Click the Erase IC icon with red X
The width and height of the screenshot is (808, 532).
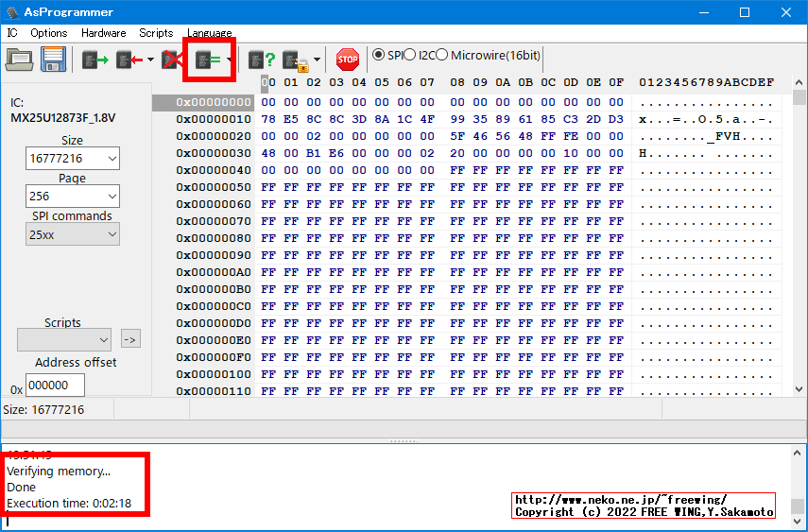point(172,60)
